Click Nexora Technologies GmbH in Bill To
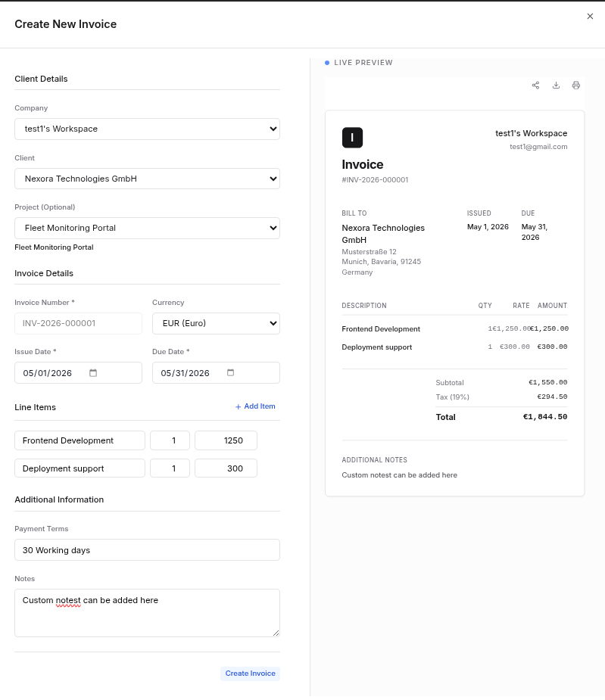Image resolution: width=605 pixels, height=700 pixels. 383,234
